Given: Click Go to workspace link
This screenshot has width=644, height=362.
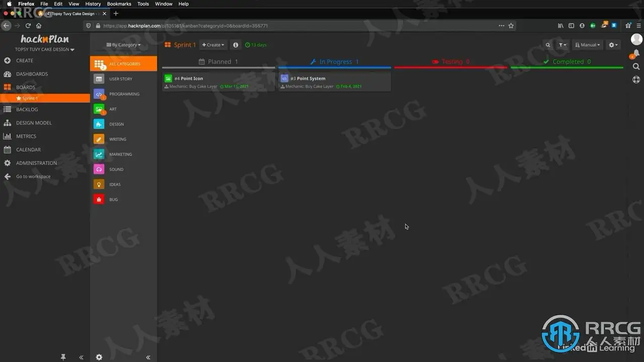Looking at the screenshot, I should tap(33, 176).
